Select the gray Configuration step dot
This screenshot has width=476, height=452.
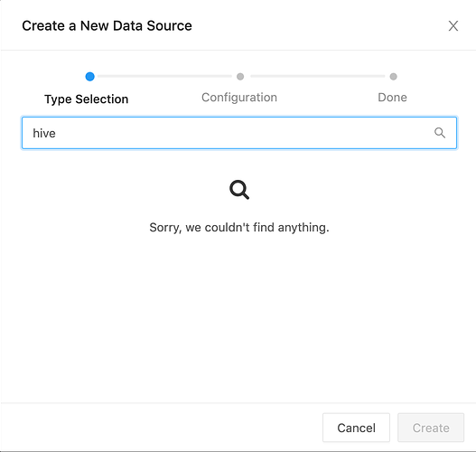[240, 77]
